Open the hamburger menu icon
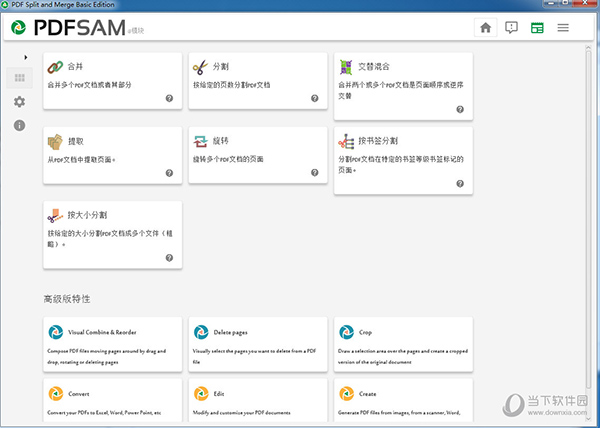600x428 pixels. pos(563,28)
